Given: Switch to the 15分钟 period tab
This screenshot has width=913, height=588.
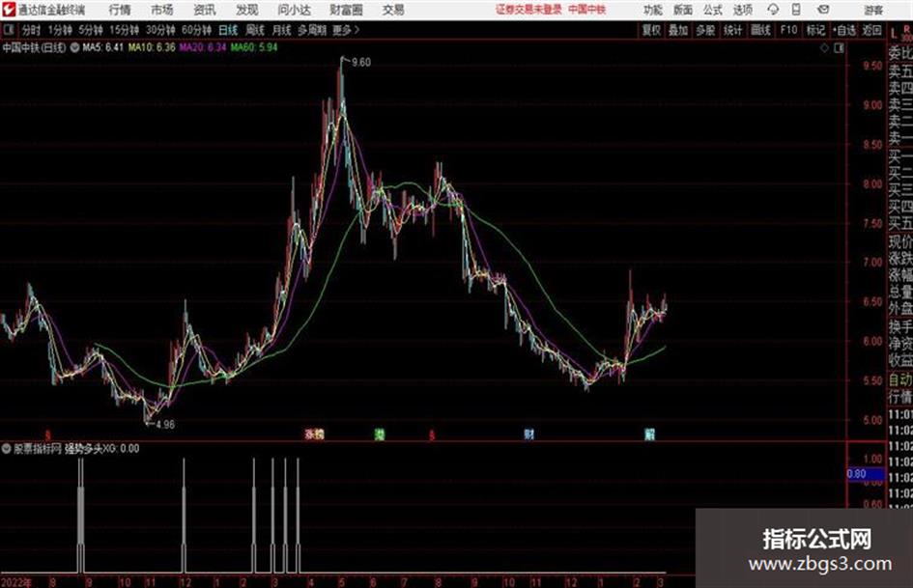Looking at the screenshot, I should 124,30.
